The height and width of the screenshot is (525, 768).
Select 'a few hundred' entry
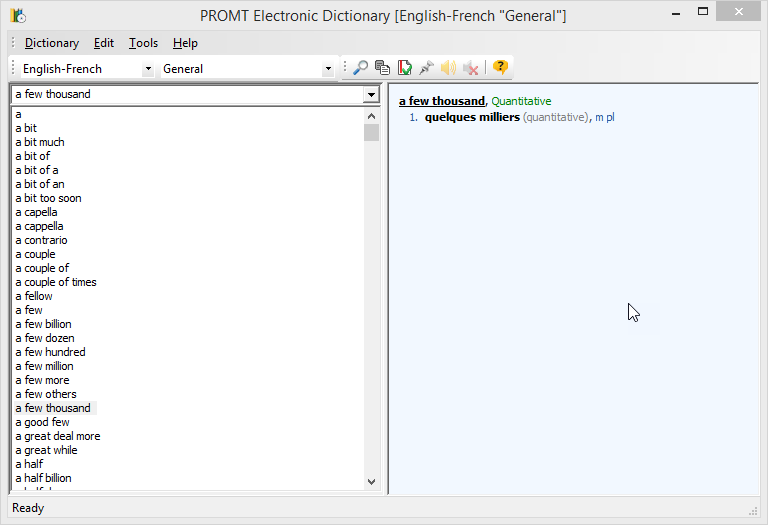coord(50,352)
